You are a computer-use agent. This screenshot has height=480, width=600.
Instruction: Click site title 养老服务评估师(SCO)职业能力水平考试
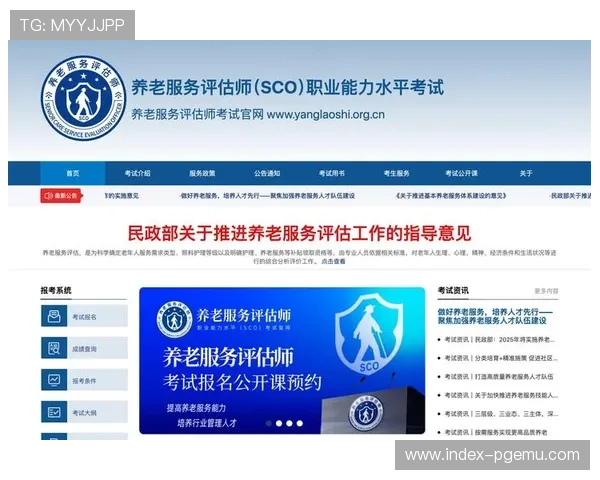[x=288, y=88]
